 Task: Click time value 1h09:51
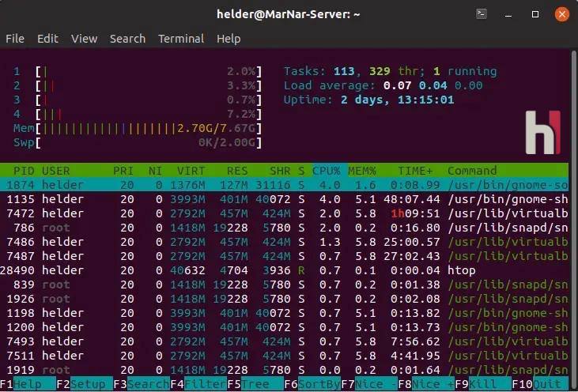(x=415, y=213)
